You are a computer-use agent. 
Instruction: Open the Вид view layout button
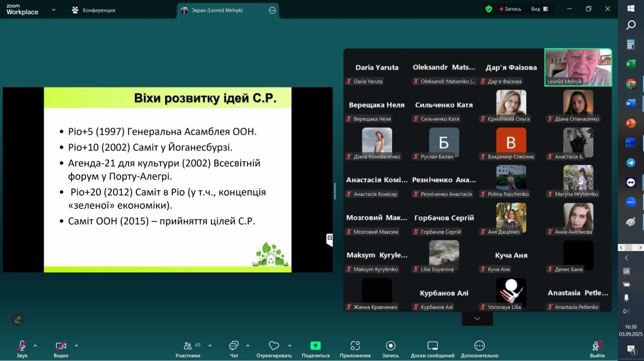539,9
